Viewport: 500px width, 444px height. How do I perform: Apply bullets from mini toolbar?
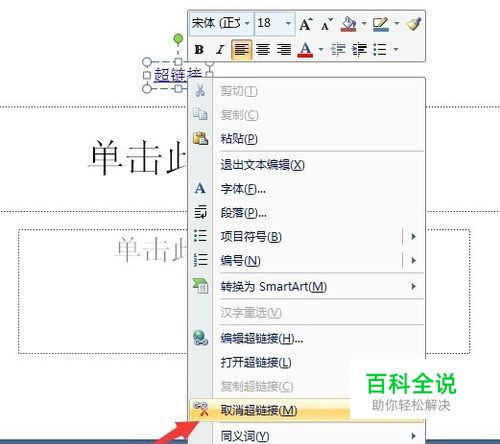[x=380, y=50]
